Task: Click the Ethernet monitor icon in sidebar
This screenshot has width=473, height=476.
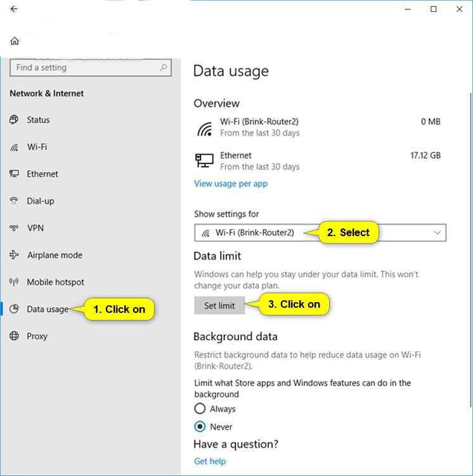Action: [15, 174]
